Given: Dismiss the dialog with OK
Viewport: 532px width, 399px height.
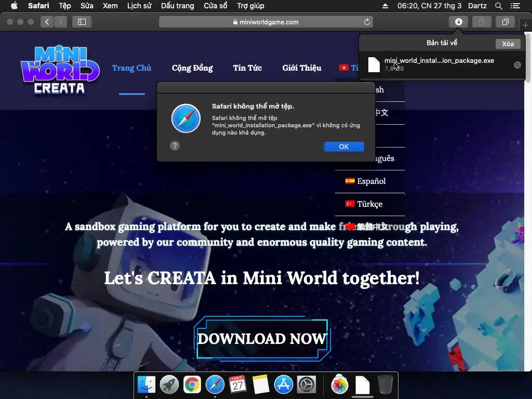Looking at the screenshot, I should 344,147.
